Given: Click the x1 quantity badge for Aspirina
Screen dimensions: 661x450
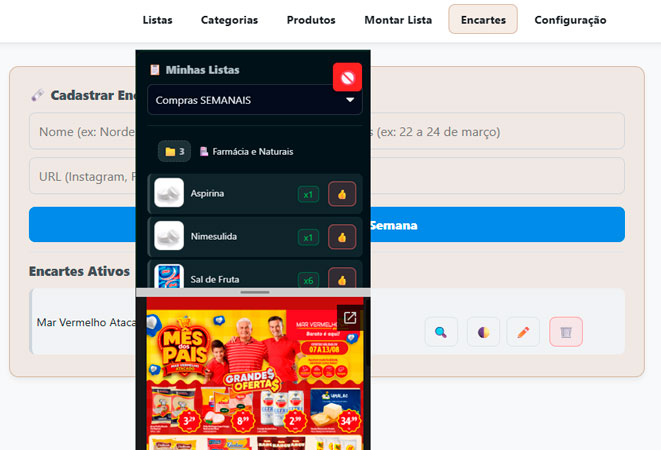Looking at the screenshot, I should [308, 194].
